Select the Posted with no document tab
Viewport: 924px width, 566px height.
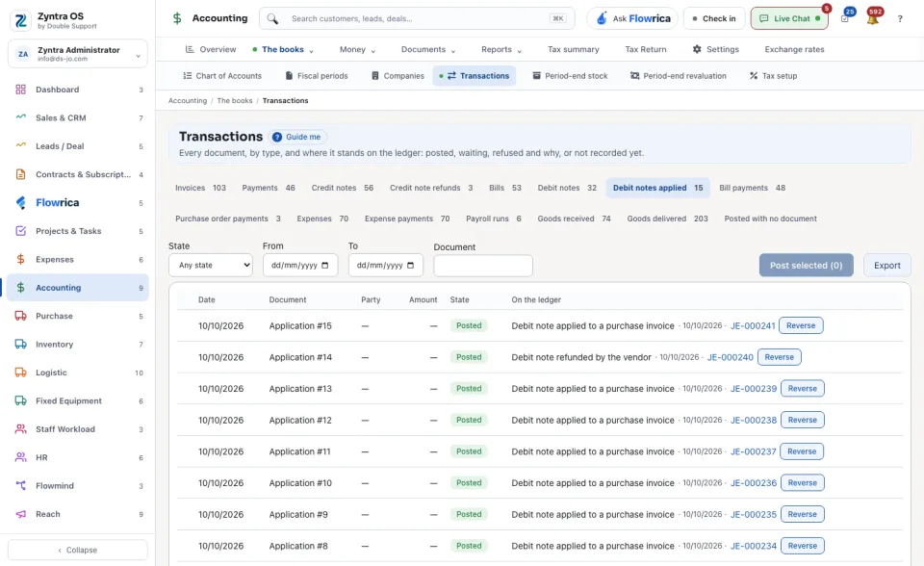770,219
